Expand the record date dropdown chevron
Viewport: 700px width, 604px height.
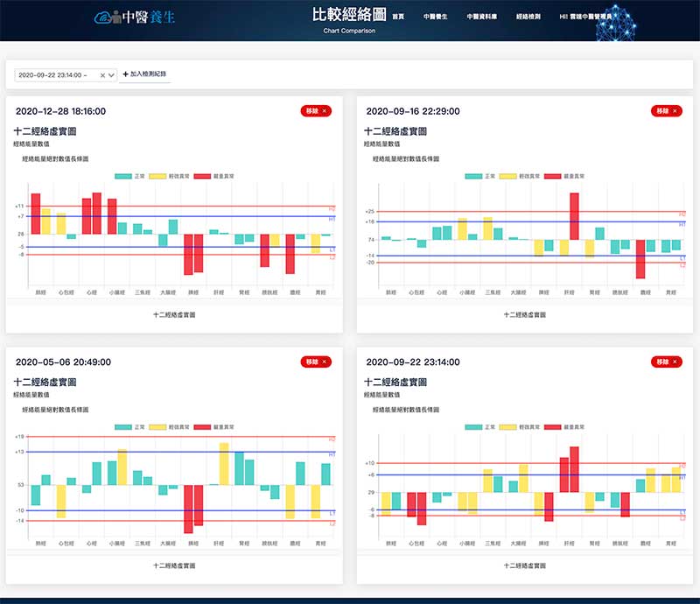coord(112,75)
